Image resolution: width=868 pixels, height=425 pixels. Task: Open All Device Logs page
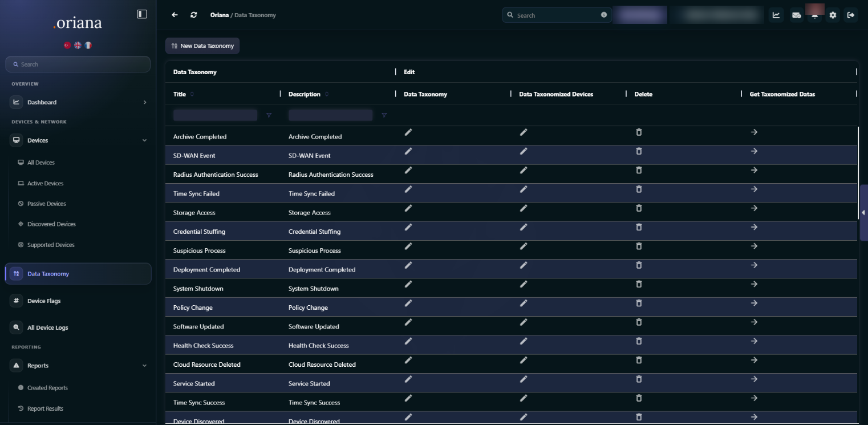pyautogui.click(x=48, y=328)
